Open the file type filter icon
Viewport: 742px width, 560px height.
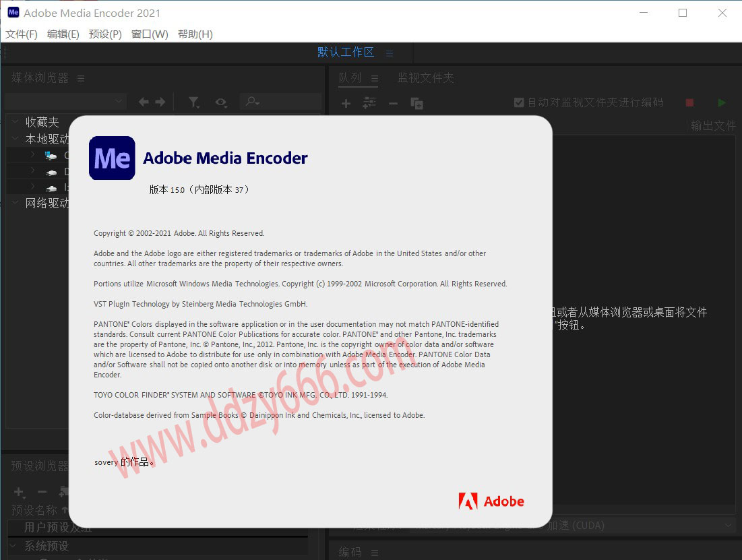[x=194, y=102]
